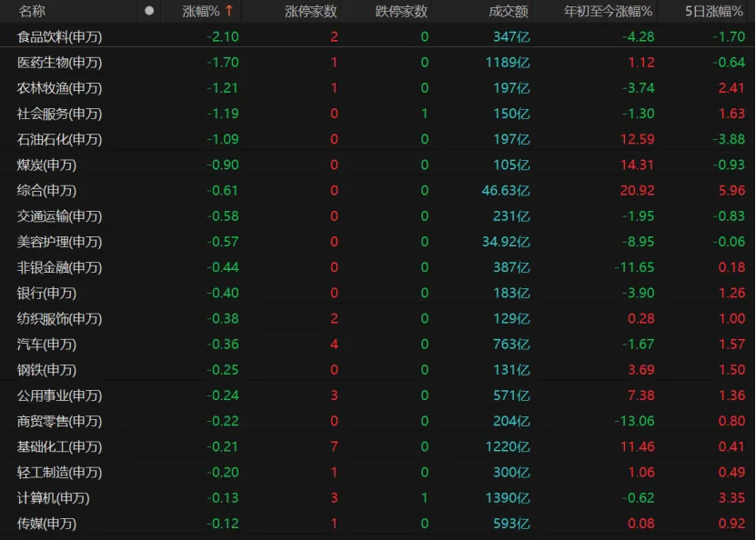Sort by 跌停家数 column header

click(401, 11)
